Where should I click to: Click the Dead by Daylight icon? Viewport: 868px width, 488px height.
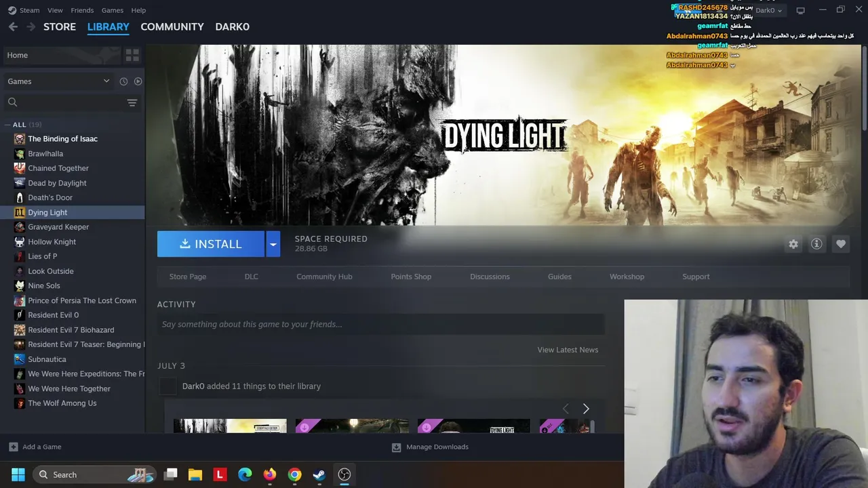20,183
